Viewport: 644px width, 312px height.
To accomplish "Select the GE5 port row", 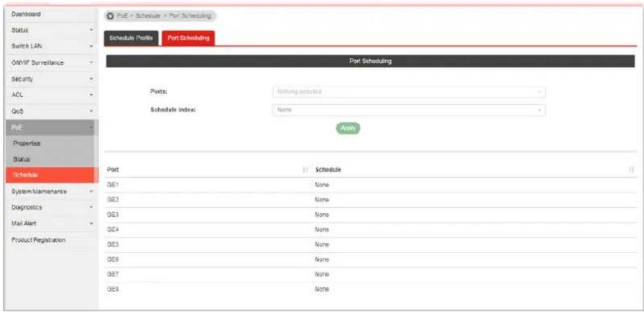I will (x=371, y=245).
